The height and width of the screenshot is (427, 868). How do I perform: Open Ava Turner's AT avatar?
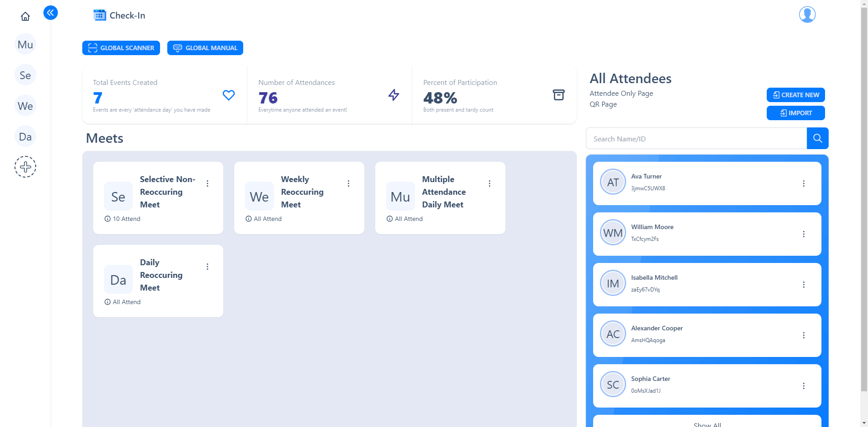point(613,182)
